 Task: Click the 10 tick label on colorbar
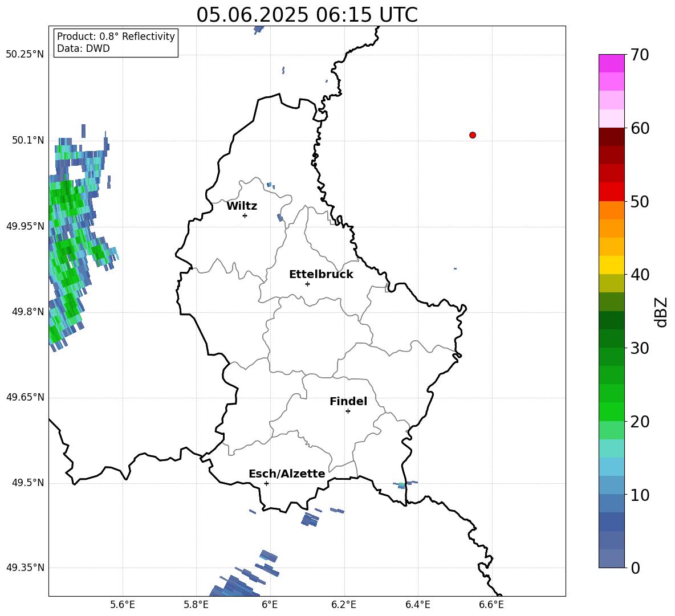click(x=640, y=495)
